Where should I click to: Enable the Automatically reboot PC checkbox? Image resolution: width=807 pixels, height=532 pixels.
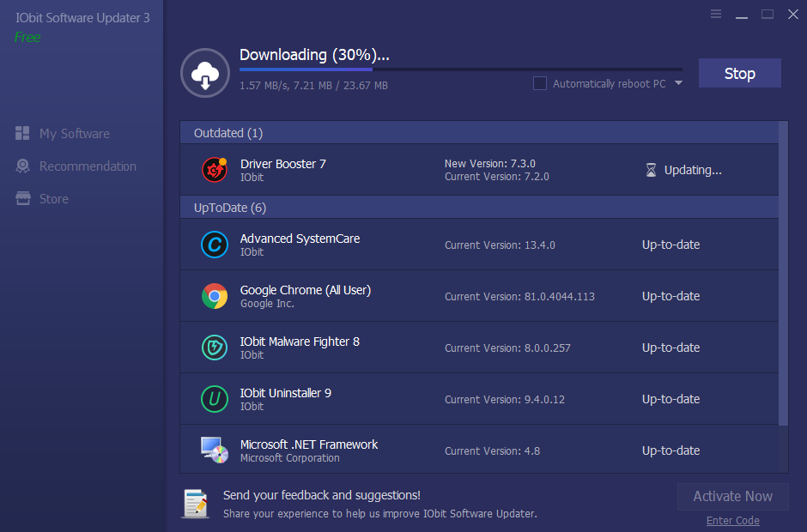tap(540, 83)
